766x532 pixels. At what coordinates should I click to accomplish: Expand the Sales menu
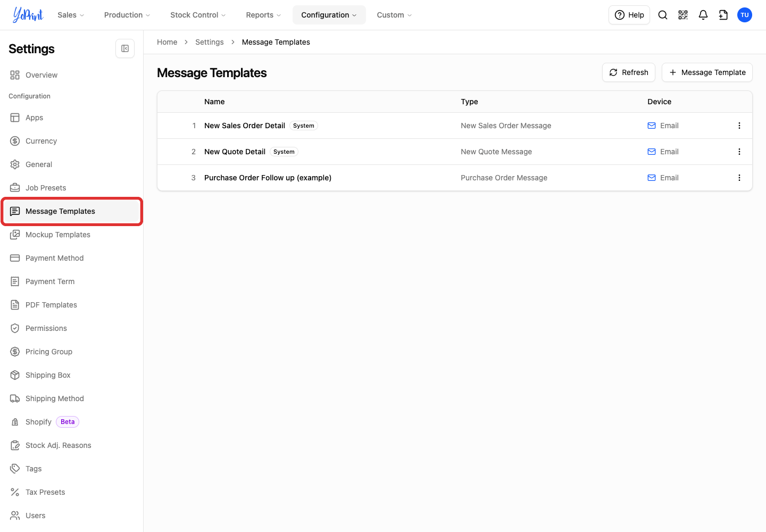[71, 15]
